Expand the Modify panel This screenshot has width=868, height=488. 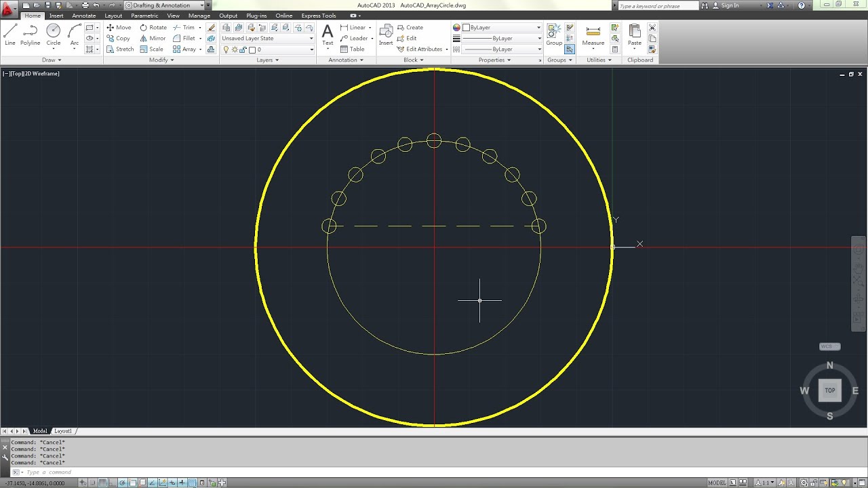point(161,60)
